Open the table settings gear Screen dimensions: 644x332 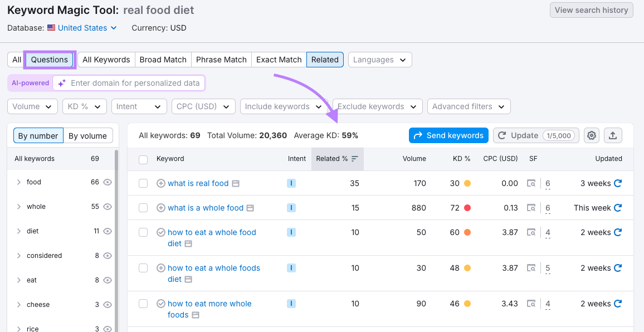591,135
